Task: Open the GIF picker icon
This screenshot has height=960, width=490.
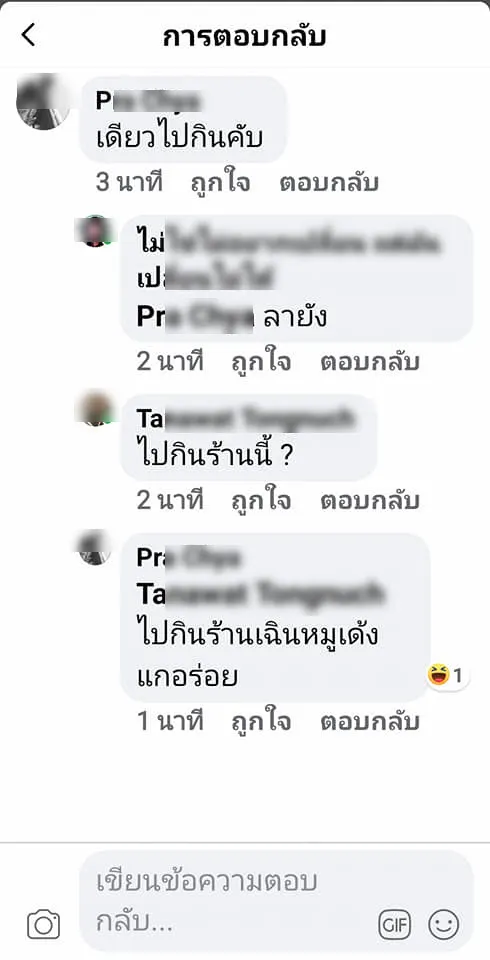Action: [394, 924]
